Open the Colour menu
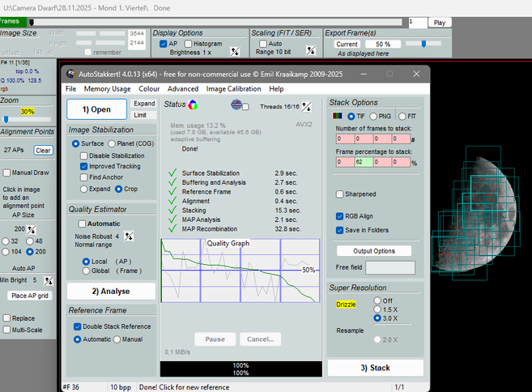Screen dimensions: 532x392 149,88
